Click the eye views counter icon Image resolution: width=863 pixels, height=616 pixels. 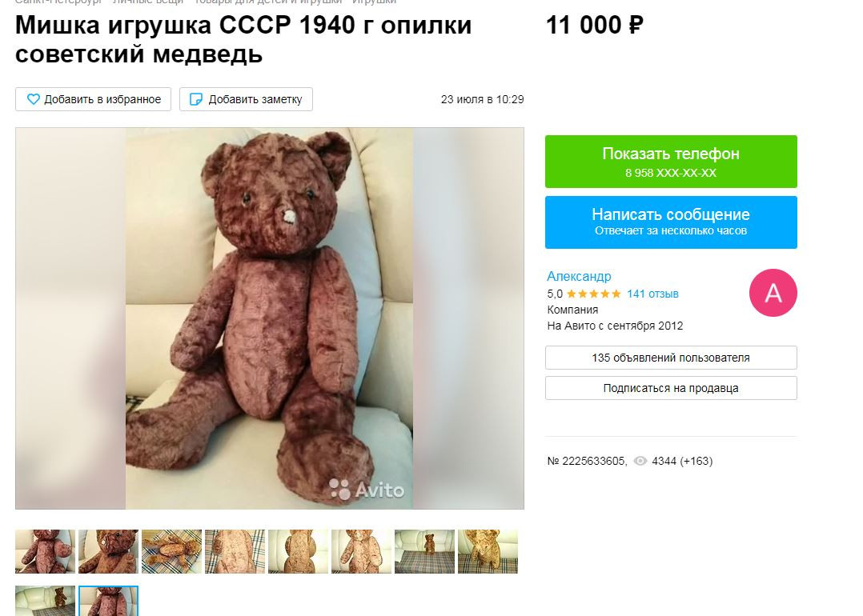pos(640,461)
